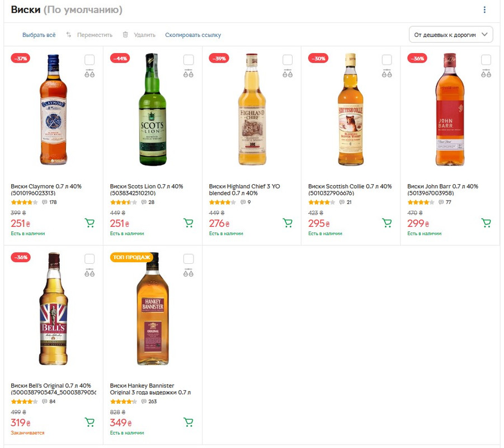Compare John Barr whisky using scales icon

tap(486, 73)
